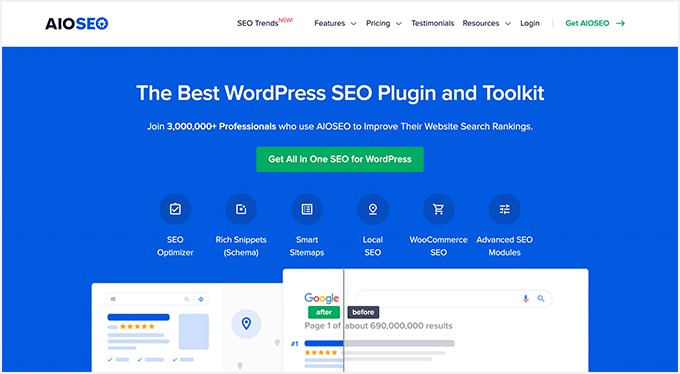The height and width of the screenshot is (374, 680).
Task: Click the Smart Sitemaps label
Action: pyautogui.click(x=307, y=246)
